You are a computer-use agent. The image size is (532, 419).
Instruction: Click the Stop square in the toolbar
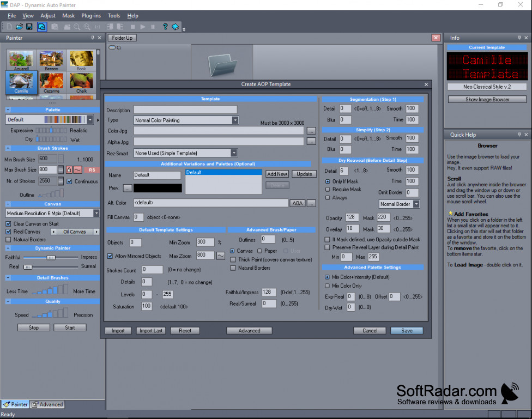pyautogui.click(x=132, y=27)
